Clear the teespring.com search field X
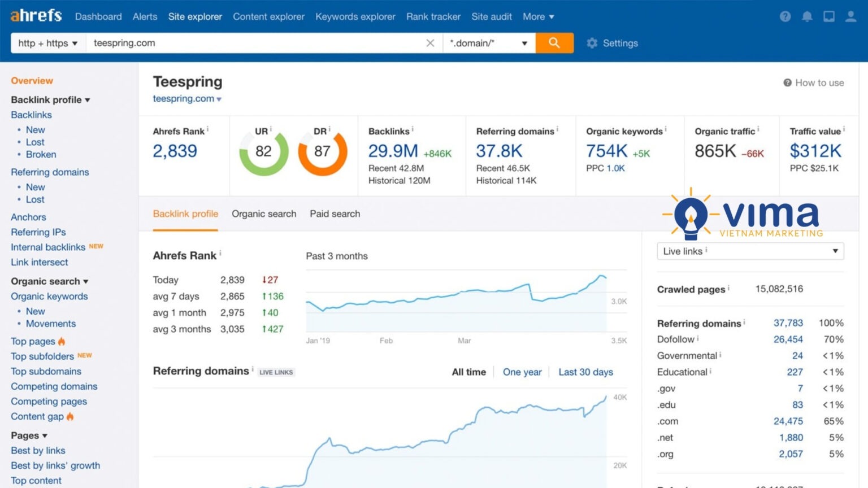Viewport: 868px width, 488px height. (x=430, y=43)
